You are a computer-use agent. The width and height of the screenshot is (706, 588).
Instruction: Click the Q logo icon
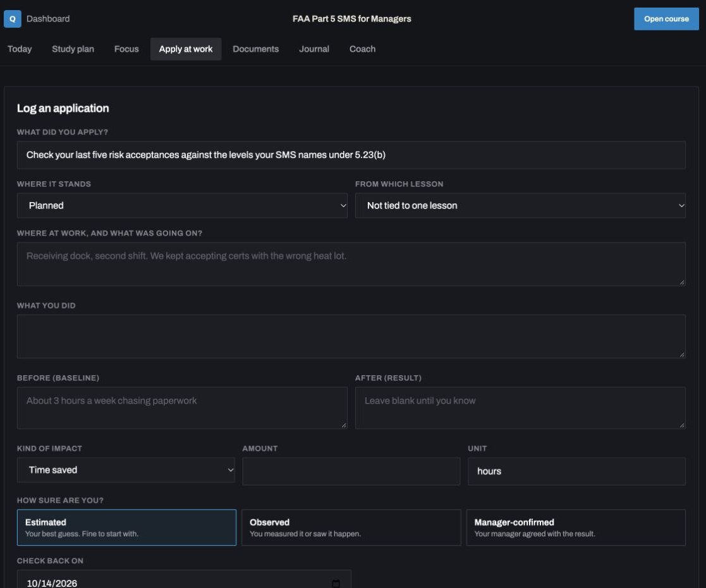pyautogui.click(x=13, y=19)
